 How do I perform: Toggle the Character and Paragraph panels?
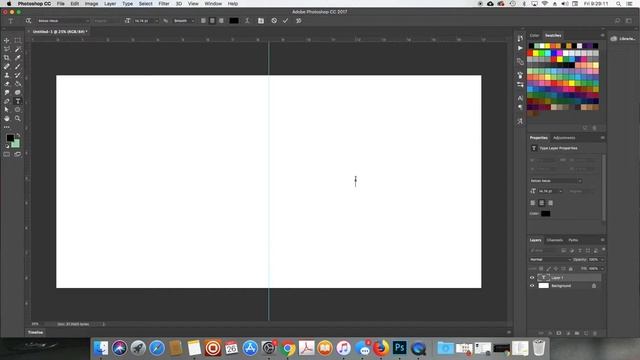(x=261, y=20)
